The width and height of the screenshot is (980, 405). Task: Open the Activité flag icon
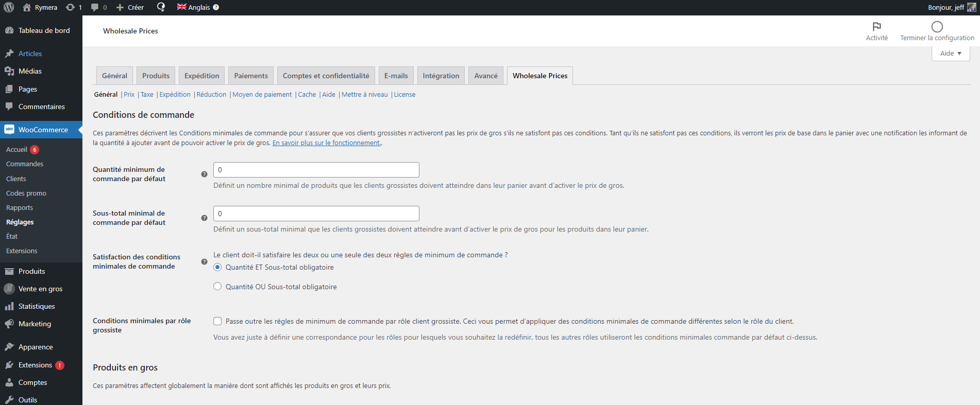tap(876, 27)
